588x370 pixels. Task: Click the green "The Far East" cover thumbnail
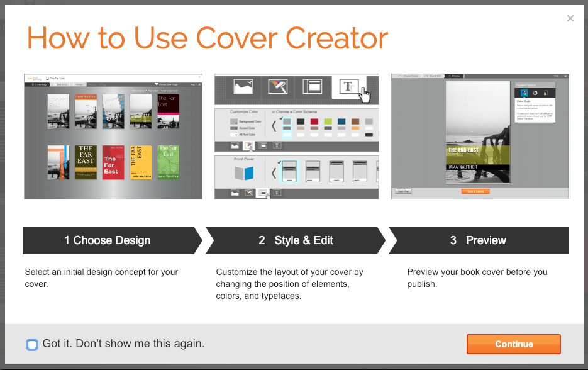point(168,162)
